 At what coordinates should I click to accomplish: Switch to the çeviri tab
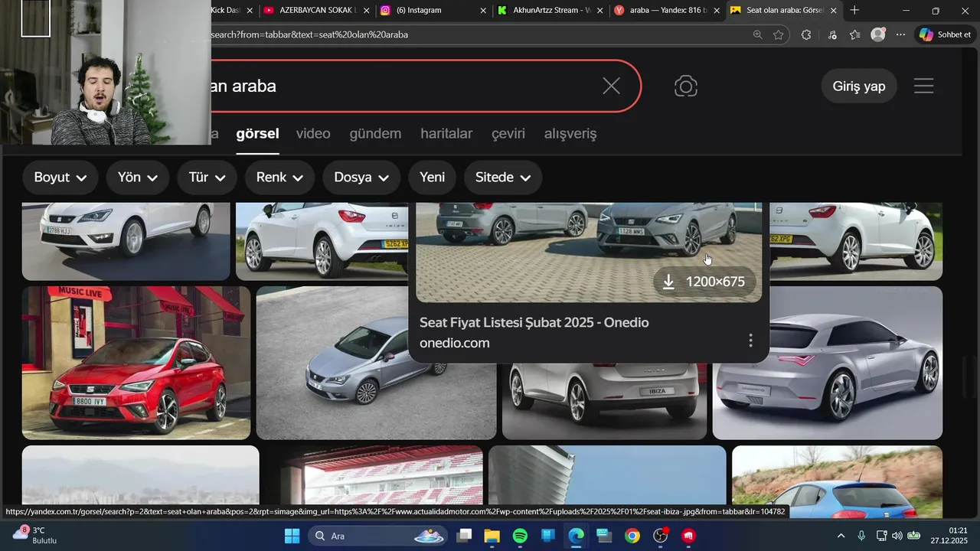point(508,134)
